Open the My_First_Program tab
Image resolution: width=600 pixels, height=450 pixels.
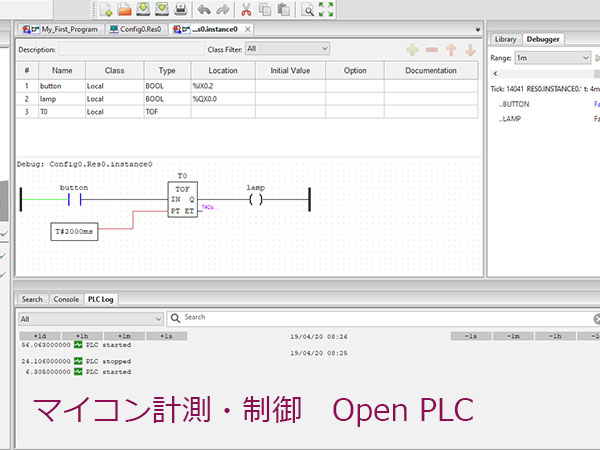64,30
